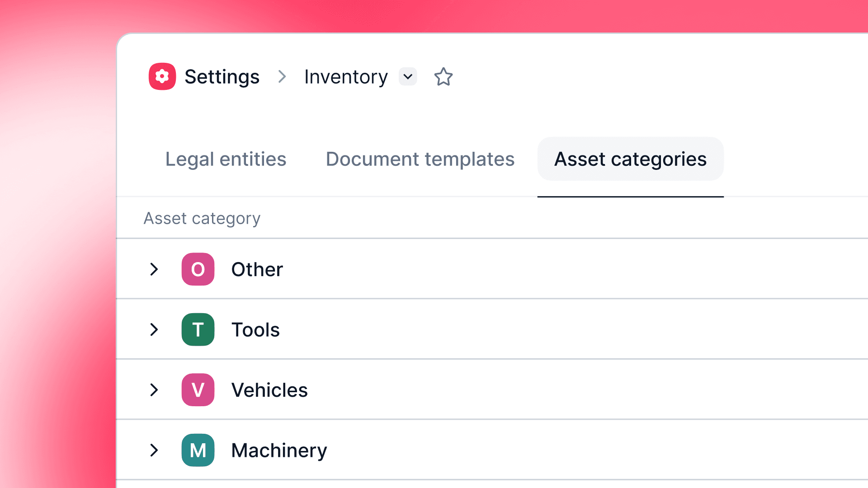Switch to the Legal entities tab
The height and width of the screenshot is (488, 868).
click(x=226, y=159)
